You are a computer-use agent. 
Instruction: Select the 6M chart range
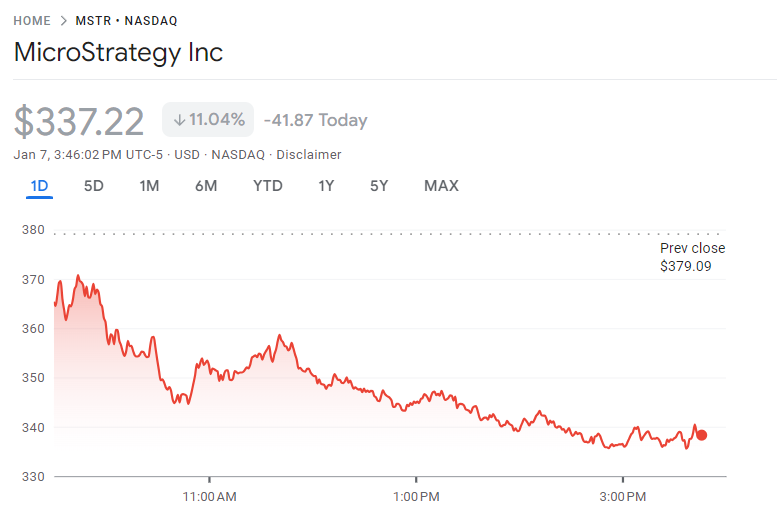pyautogui.click(x=206, y=186)
